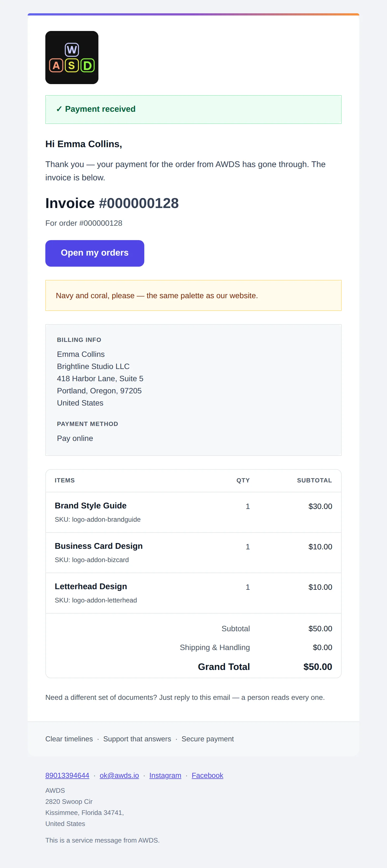
Task: Call phone number 89013394644 link
Action: [67, 775]
